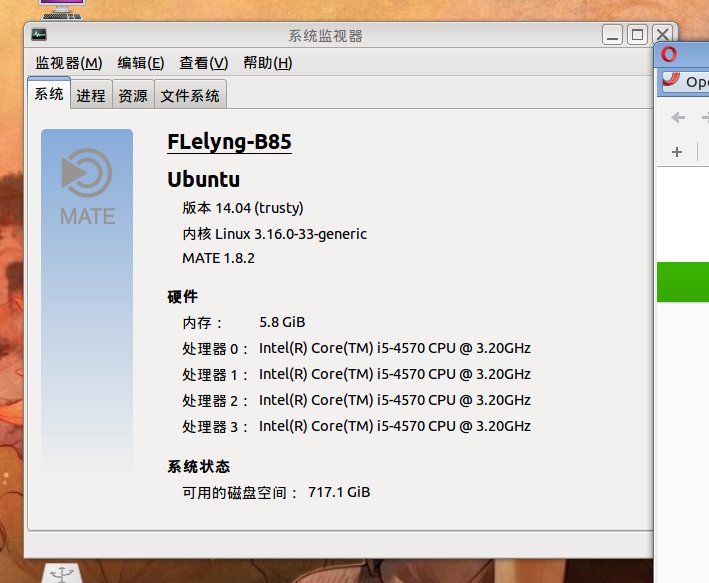Click the USB device icon on the desktop
This screenshot has height=583, width=709.
(x=62, y=573)
